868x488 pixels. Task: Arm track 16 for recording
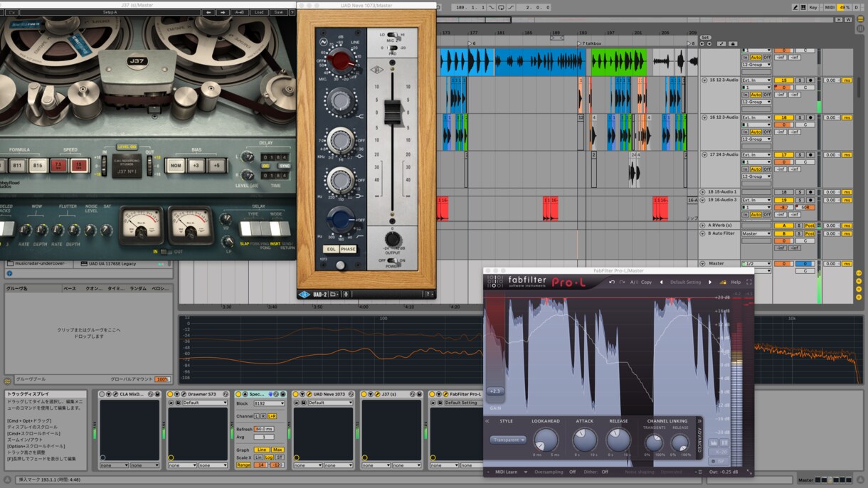click(810, 117)
